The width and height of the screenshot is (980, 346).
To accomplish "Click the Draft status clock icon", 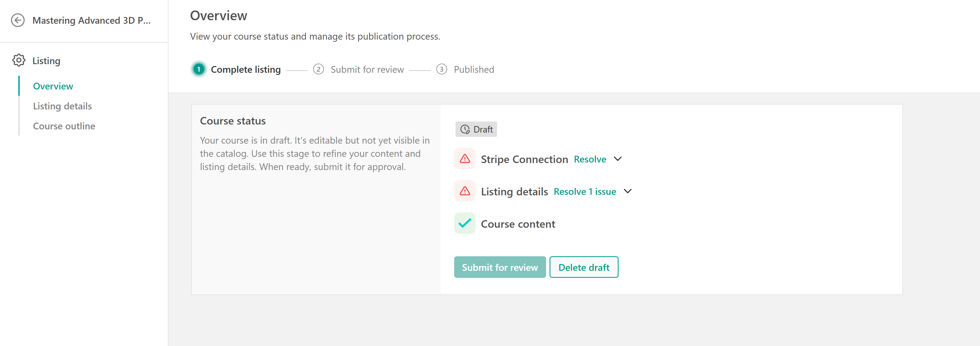I will click(465, 130).
